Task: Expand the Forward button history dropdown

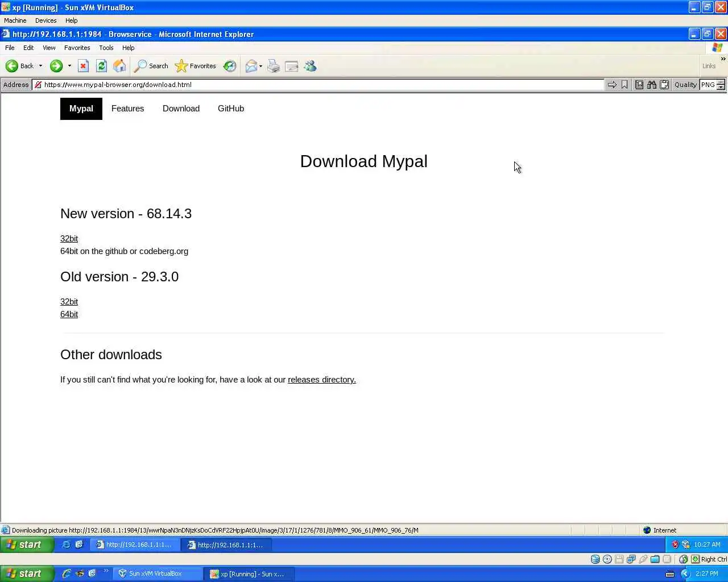Action: (69, 66)
